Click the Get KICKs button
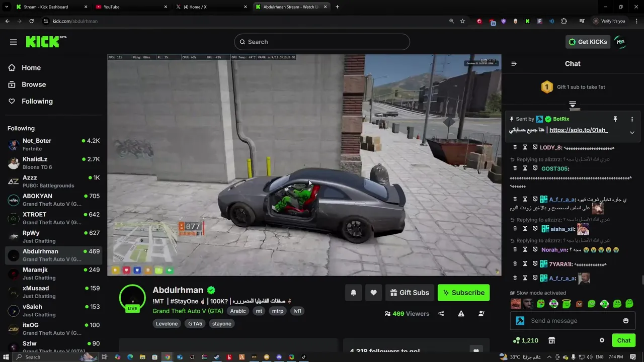This screenshot has width=644, height=362. tap(588, 42)
